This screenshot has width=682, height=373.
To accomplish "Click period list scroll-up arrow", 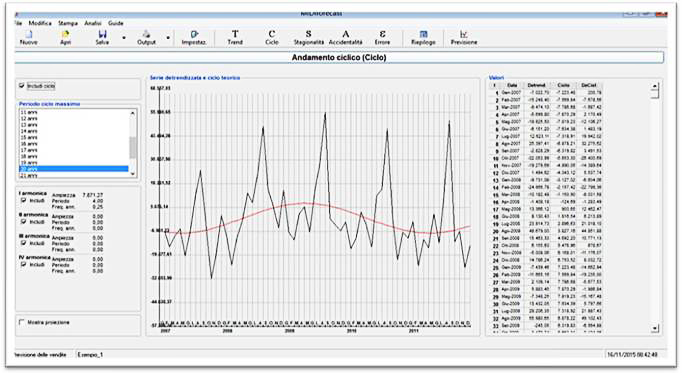I will point(133,113).
